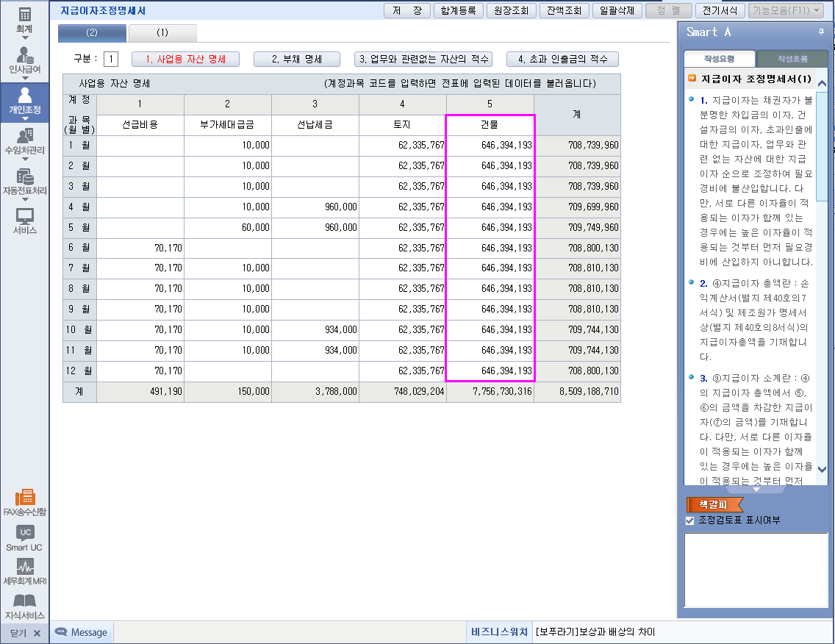The width and height of the screenshot is (835, 644).
Task: Select the 6월 선급비용 cell 70,170
Action: pos(140,248)
